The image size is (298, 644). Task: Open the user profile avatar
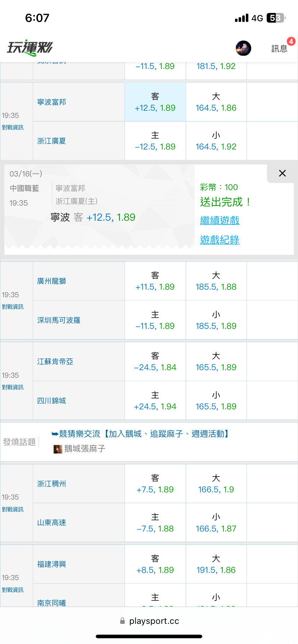[243, 48]
